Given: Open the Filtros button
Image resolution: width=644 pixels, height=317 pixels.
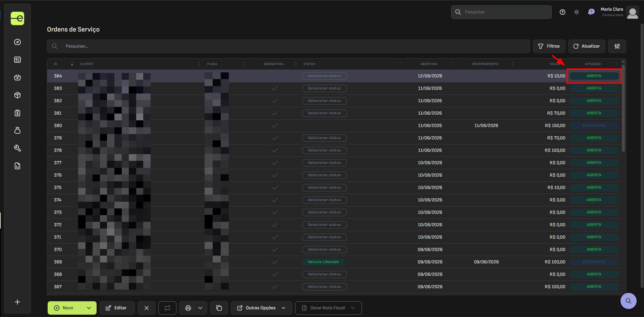Looking at the screenshot, I should click(549, 46).
